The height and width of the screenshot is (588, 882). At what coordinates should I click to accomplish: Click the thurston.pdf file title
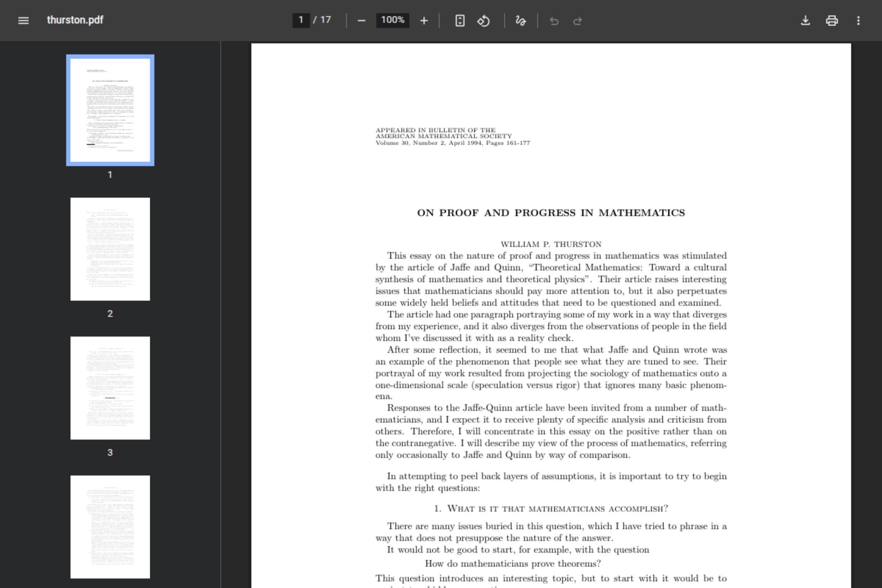[x=75, y=20]
